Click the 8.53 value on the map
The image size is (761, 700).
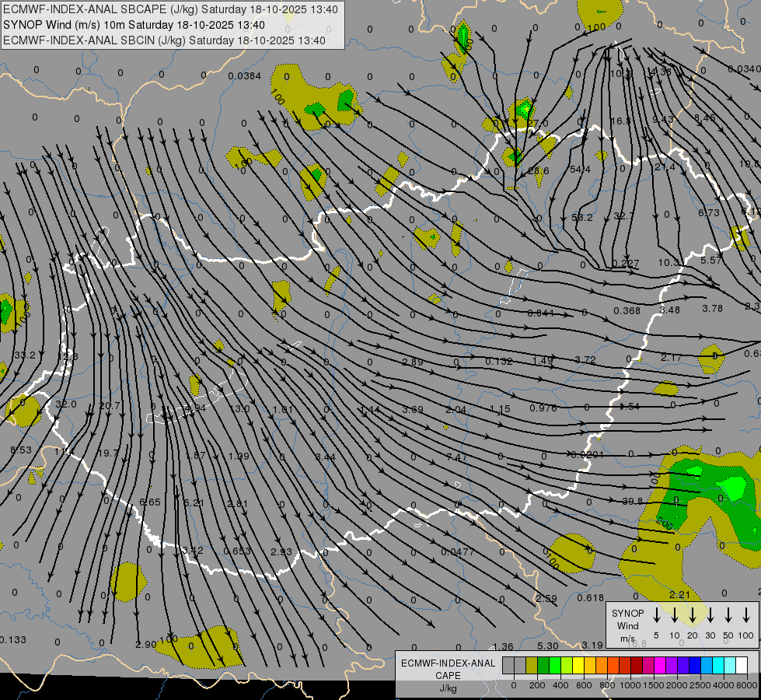[x=21, y=450]
